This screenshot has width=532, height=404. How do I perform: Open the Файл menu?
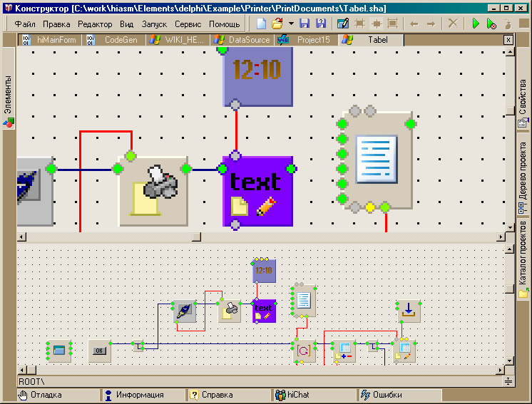point(25,24)
